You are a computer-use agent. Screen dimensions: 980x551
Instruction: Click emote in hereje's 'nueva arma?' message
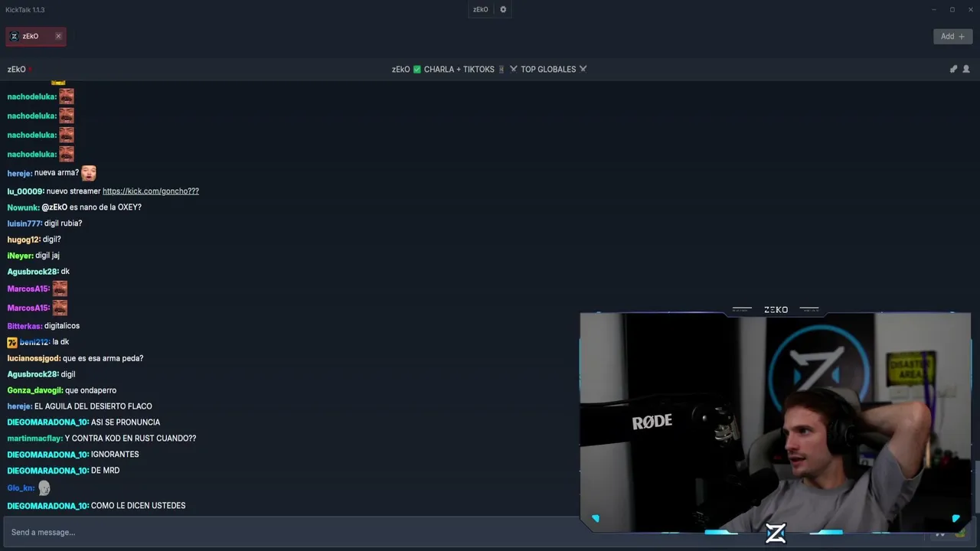89,173
